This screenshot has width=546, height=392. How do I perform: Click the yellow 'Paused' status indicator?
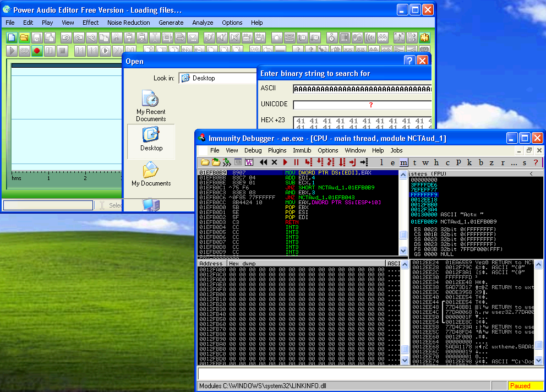click(525, 386)
